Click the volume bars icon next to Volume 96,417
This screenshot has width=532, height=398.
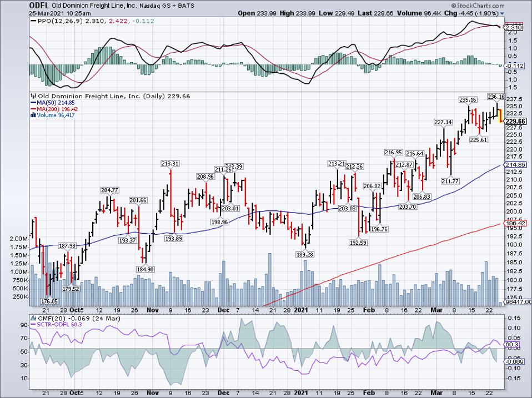[33, 115]
